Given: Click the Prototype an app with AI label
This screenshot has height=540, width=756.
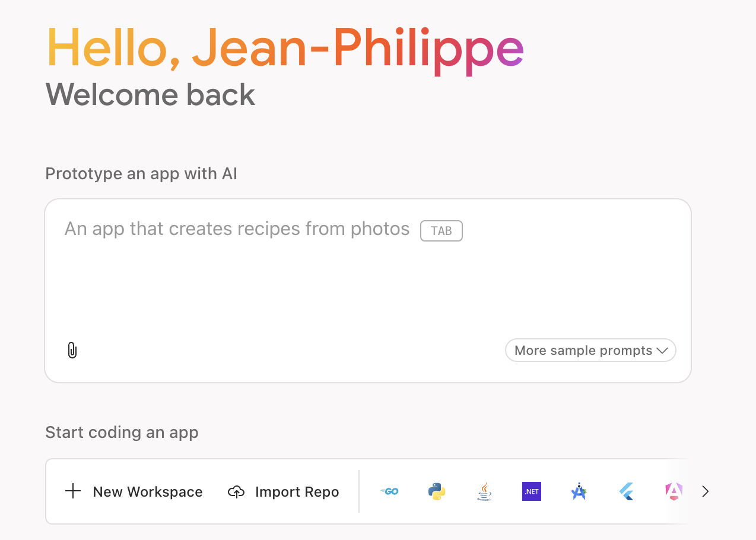Looking at the screenshot, I should click(x=141, y=174).
